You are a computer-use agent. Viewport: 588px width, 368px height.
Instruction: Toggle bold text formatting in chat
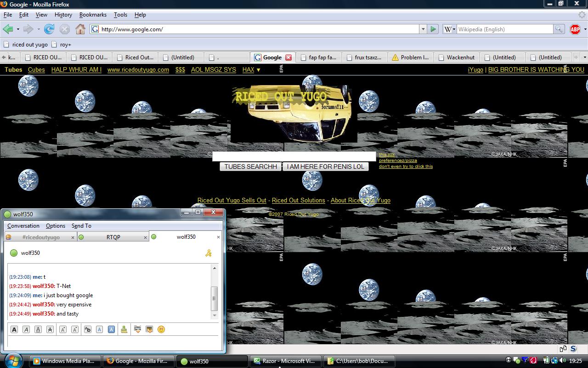click(x=14, y=329)
